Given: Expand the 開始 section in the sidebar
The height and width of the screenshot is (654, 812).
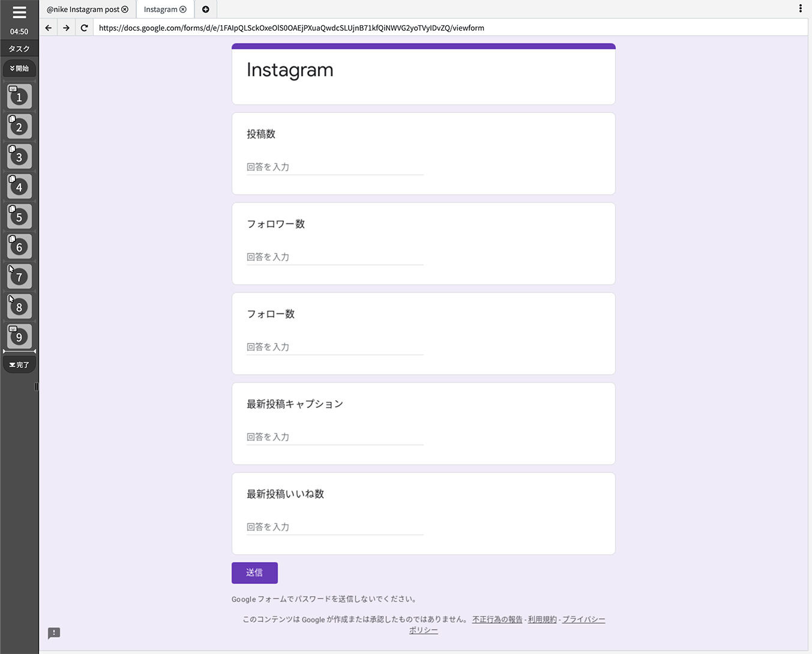Looking at the screenshot, I should pos(19,68).
